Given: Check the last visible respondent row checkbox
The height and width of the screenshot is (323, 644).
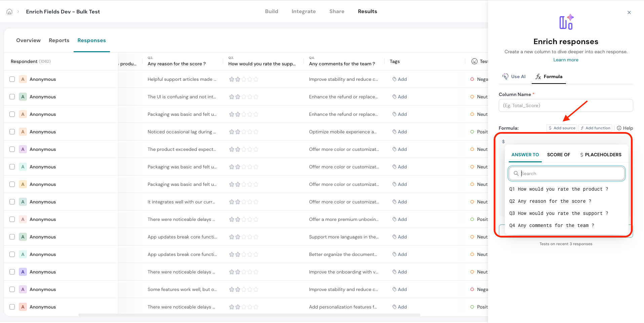Looking at the screenshot, I should click(x=12, y=307).
